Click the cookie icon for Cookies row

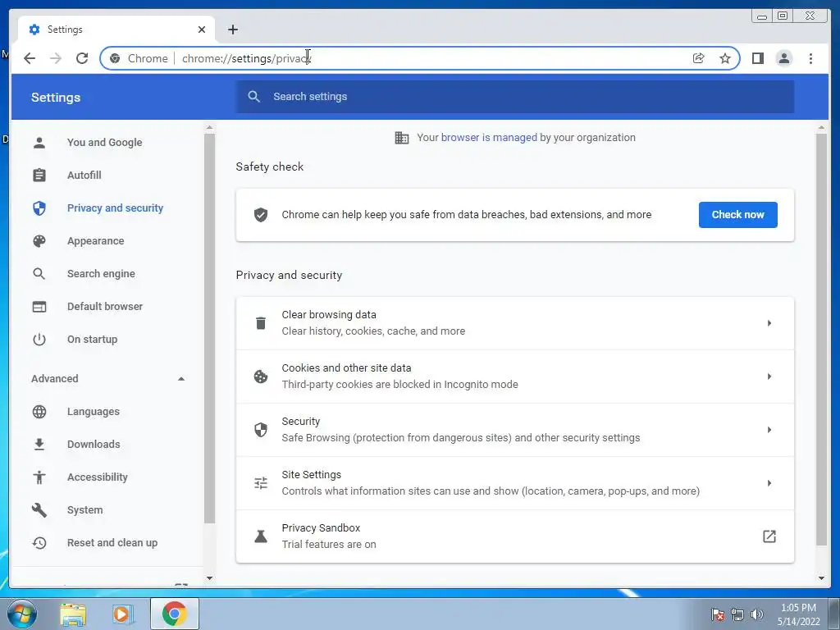point(261,377)
